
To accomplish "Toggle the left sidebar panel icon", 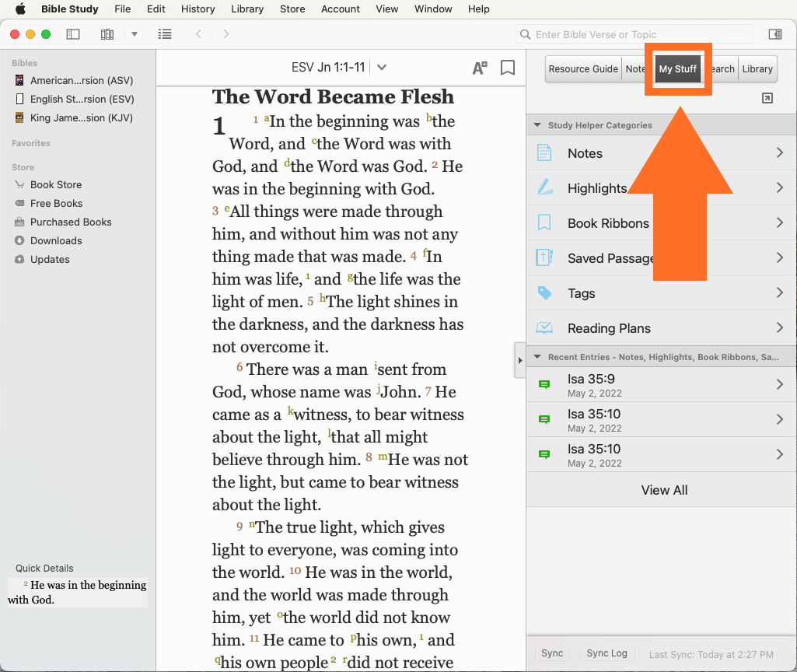I will 73,34.
